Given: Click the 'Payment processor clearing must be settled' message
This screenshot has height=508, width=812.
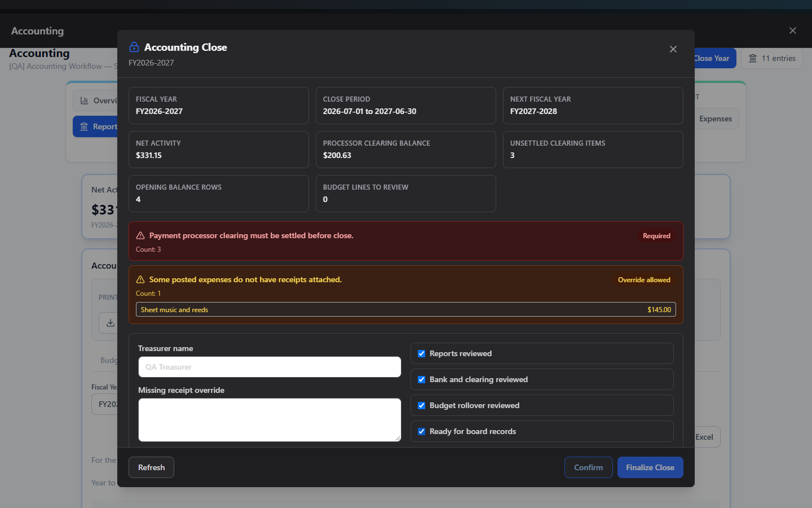Looking at the screenshot, I should tap(251, 235).
